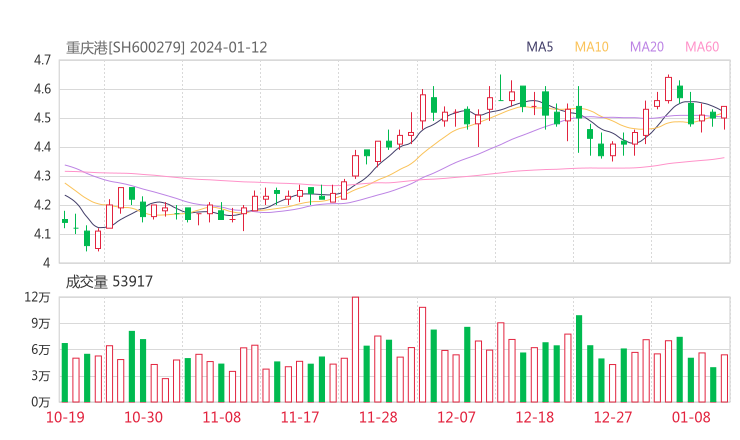The image size is (740, 440).
Task: Click the 12-27 date axis label
Action: (x=613, y=417)
